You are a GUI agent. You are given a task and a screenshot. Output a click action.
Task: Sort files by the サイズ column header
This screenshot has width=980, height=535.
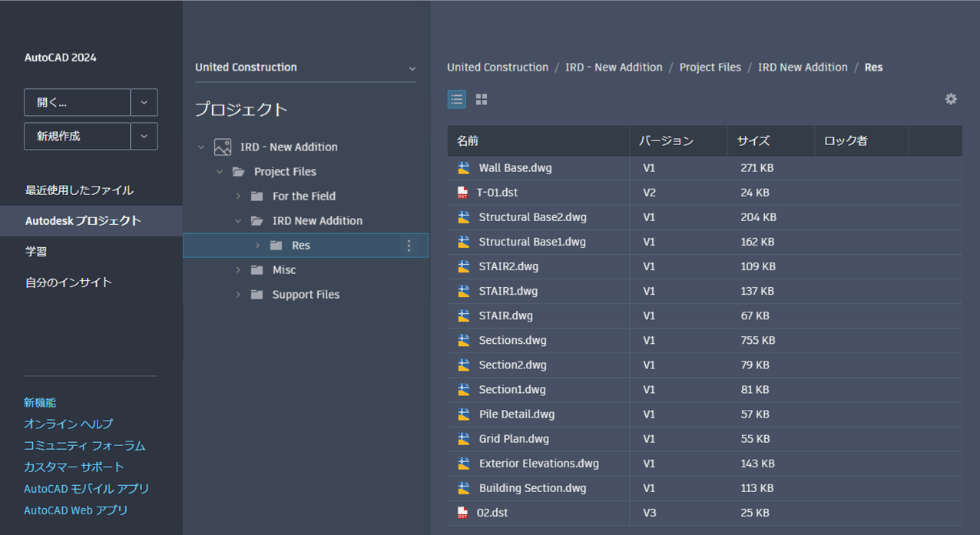coord(753,141)
